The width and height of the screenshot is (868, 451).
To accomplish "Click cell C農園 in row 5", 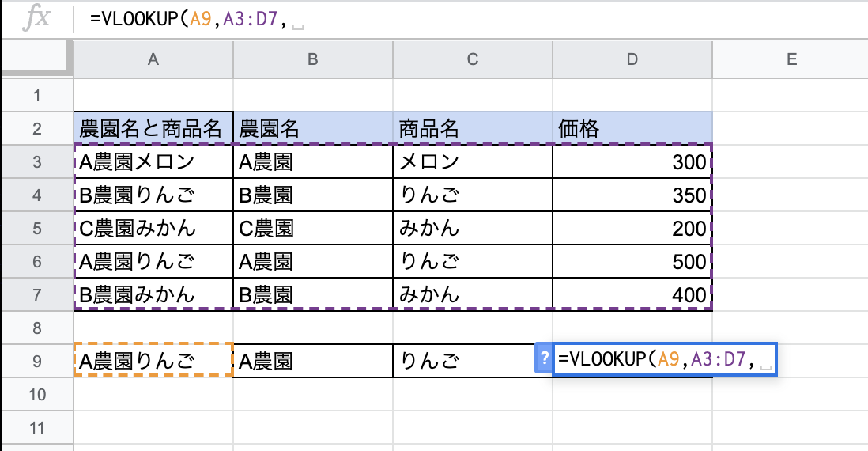I will (x=313, y=229).
